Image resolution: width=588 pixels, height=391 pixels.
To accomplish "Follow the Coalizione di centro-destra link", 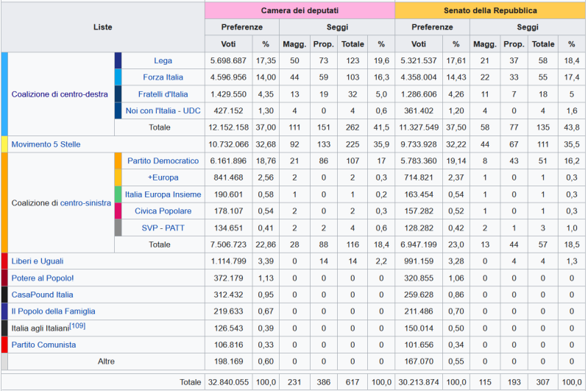I will point(58,94).
